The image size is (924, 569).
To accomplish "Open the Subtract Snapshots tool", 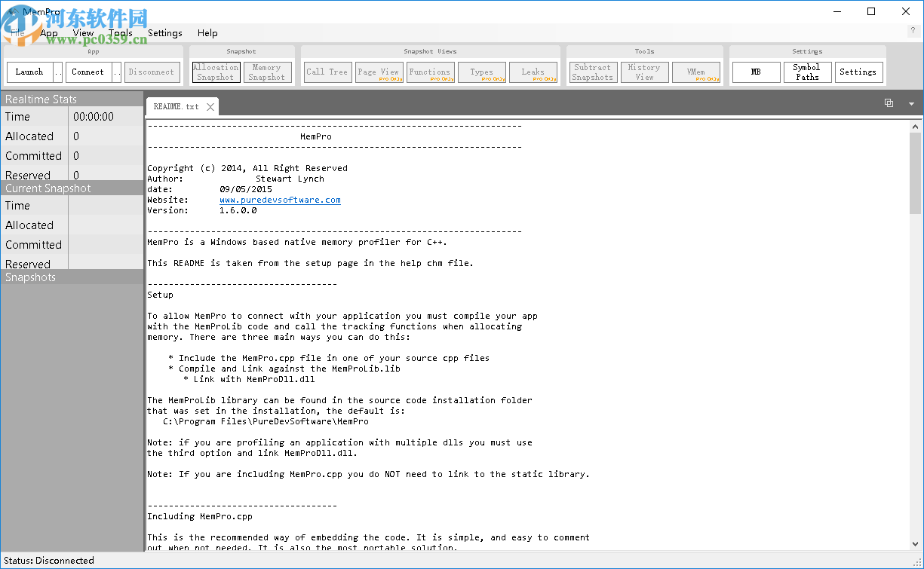I will (x=593, y=72).
